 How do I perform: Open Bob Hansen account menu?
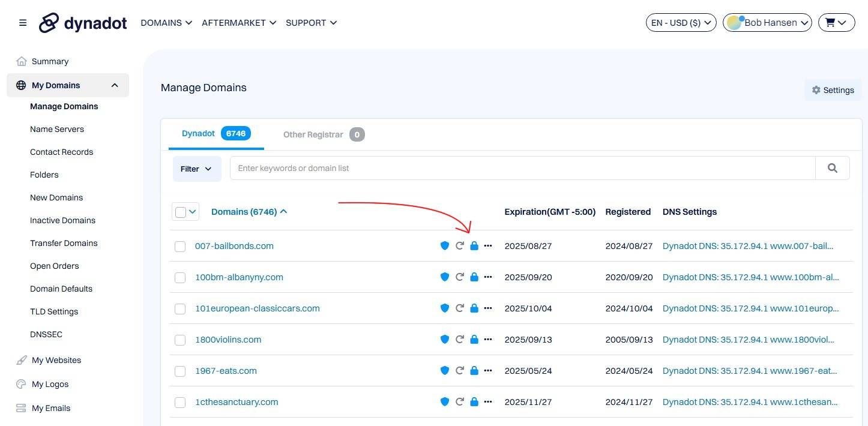click(767, 23)
